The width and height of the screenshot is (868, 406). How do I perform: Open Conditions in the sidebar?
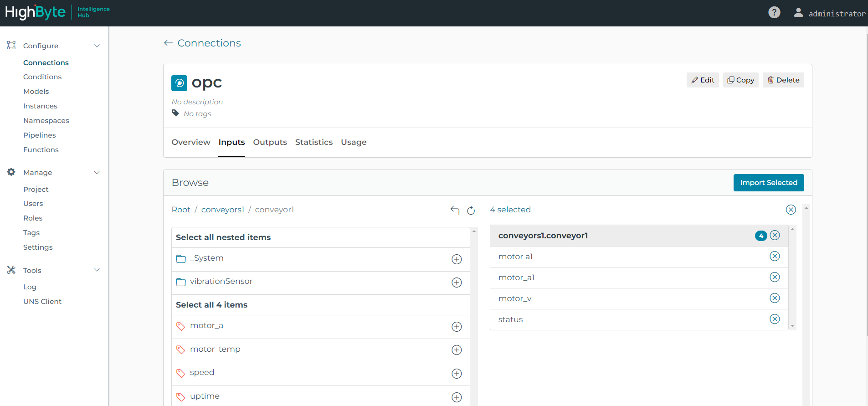coord(42,77)
